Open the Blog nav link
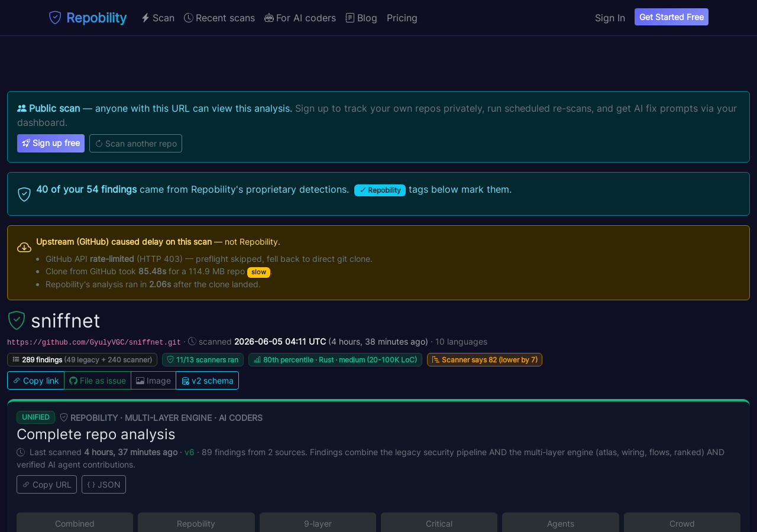This screenshot has width=757, height=532. coord(361,18)
